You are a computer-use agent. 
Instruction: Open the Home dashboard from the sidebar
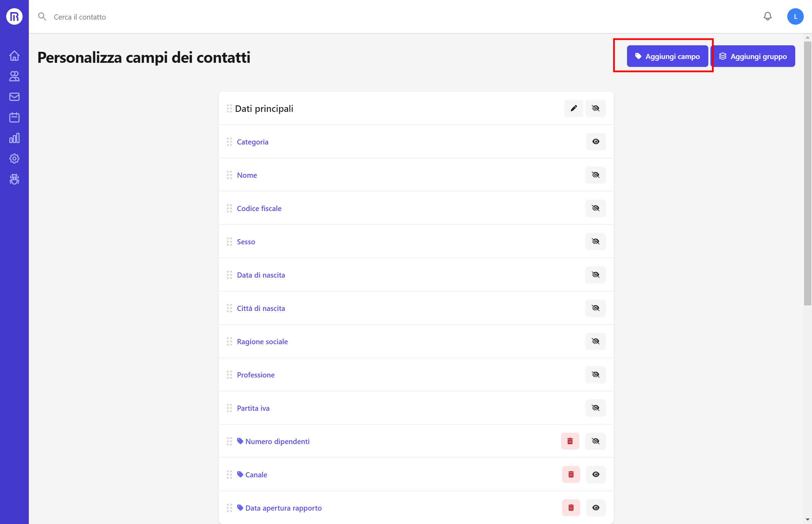pyautogui.click(x=14, y=55)
